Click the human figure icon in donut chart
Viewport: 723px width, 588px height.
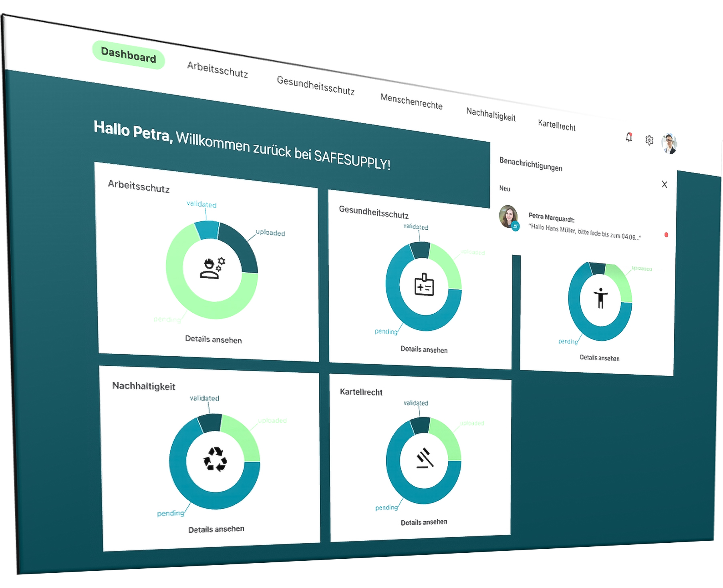point(600,298)
